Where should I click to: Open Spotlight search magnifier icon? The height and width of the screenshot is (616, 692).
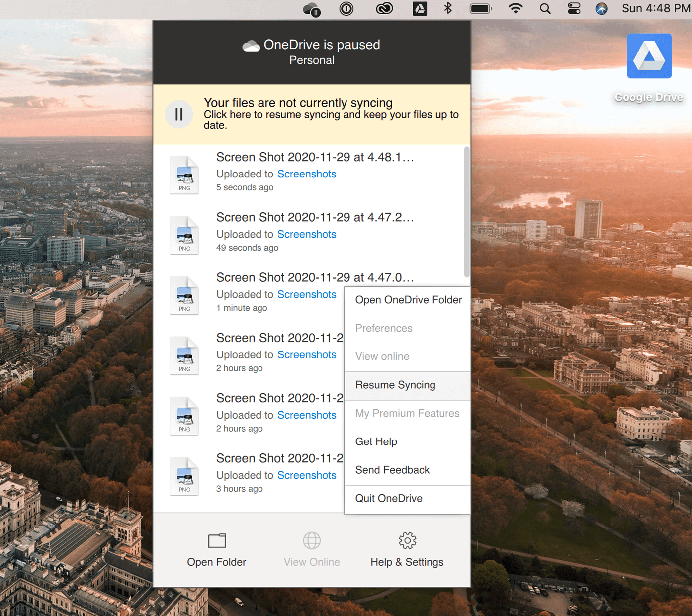pos(545,9)
